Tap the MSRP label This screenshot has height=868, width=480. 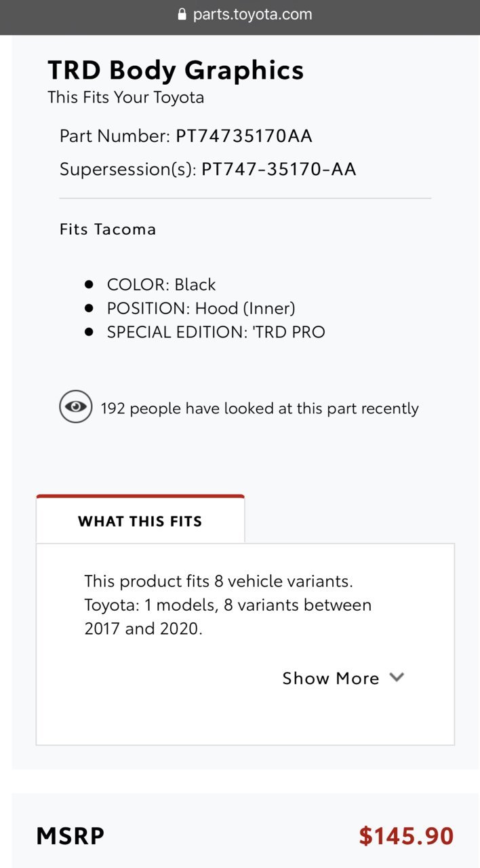[71, 836]
